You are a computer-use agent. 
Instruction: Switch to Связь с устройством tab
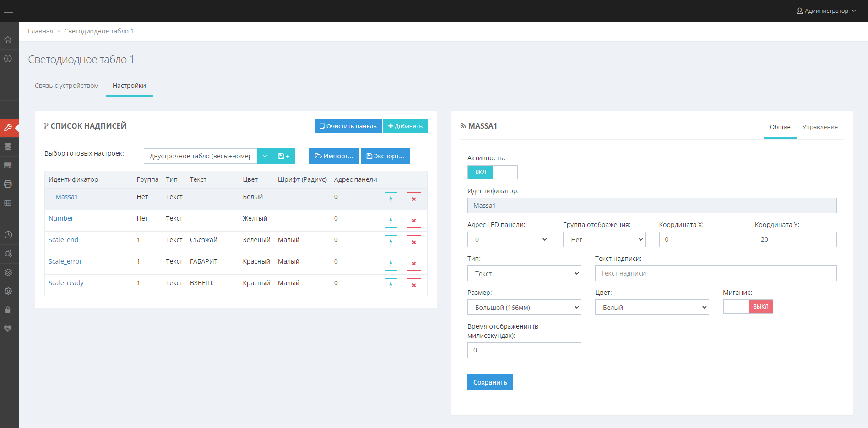coord(67,86)
